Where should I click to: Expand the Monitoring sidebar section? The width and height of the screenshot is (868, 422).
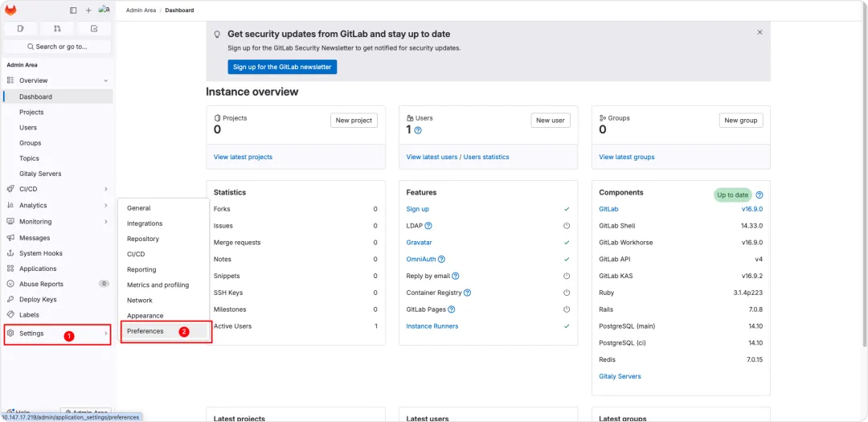[x=105, y=222]
